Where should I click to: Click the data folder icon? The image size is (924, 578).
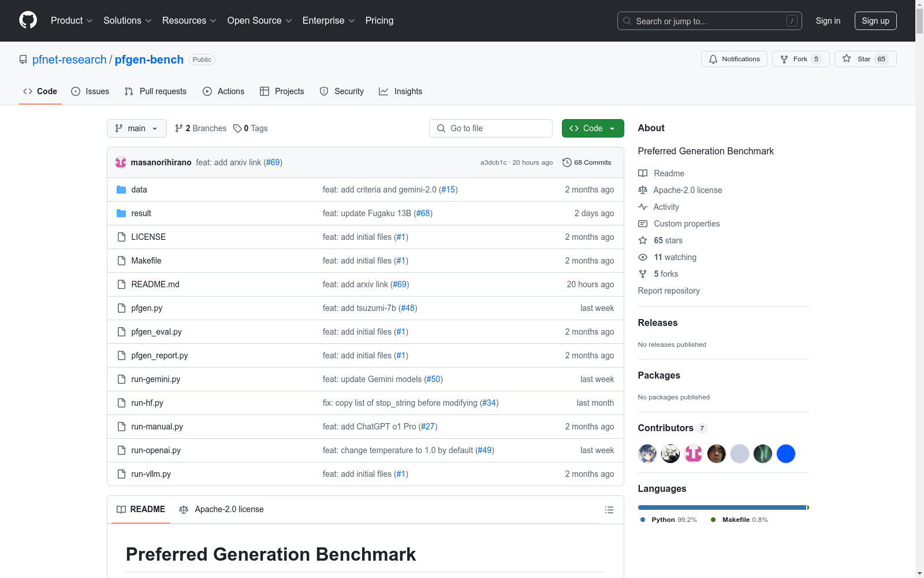(x=121, y=190)
